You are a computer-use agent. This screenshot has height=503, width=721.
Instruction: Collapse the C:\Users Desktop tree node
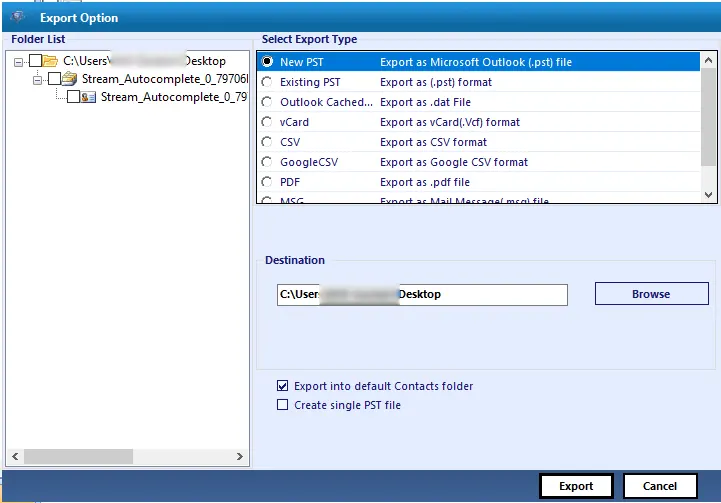pyautogui.click(x=18, y=62)
